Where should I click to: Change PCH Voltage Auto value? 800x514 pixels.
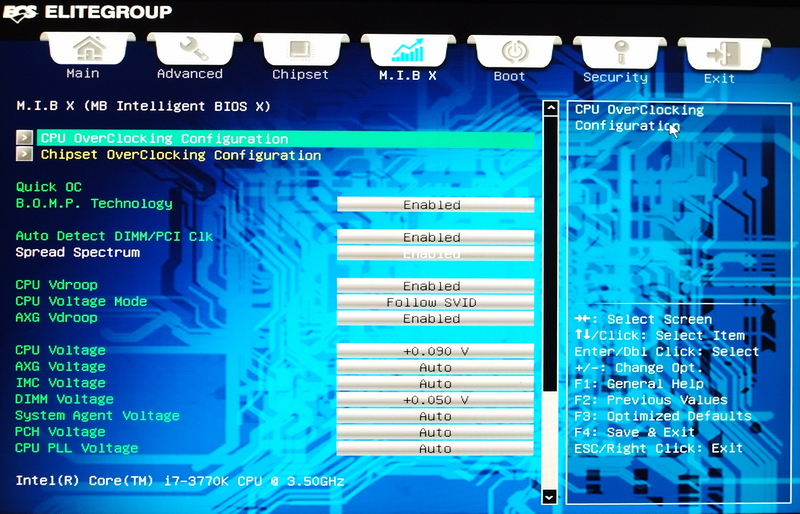[435, 432]
